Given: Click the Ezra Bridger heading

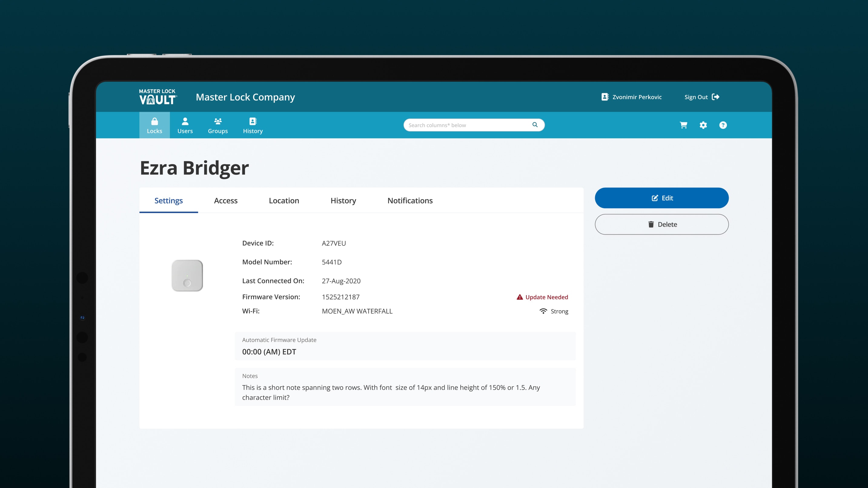Looking at the screenshot, I should tap(194, 168).
